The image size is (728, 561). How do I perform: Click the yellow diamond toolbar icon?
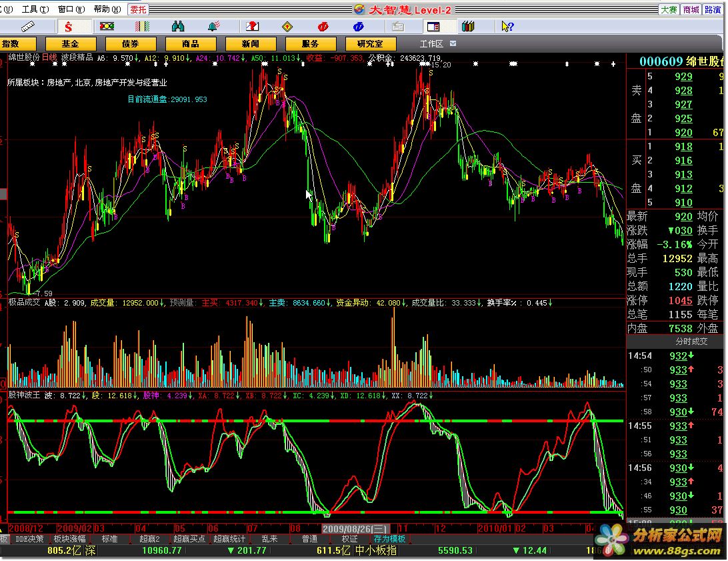[287, 27]
